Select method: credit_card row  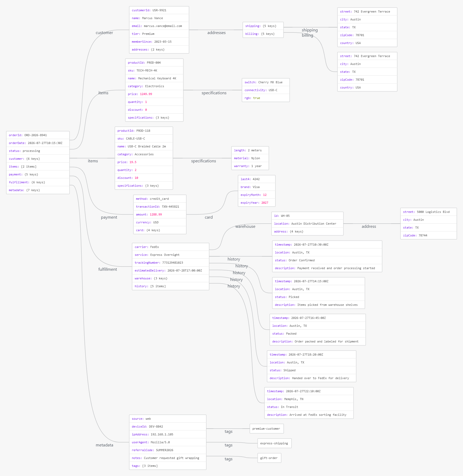(160, 199)
